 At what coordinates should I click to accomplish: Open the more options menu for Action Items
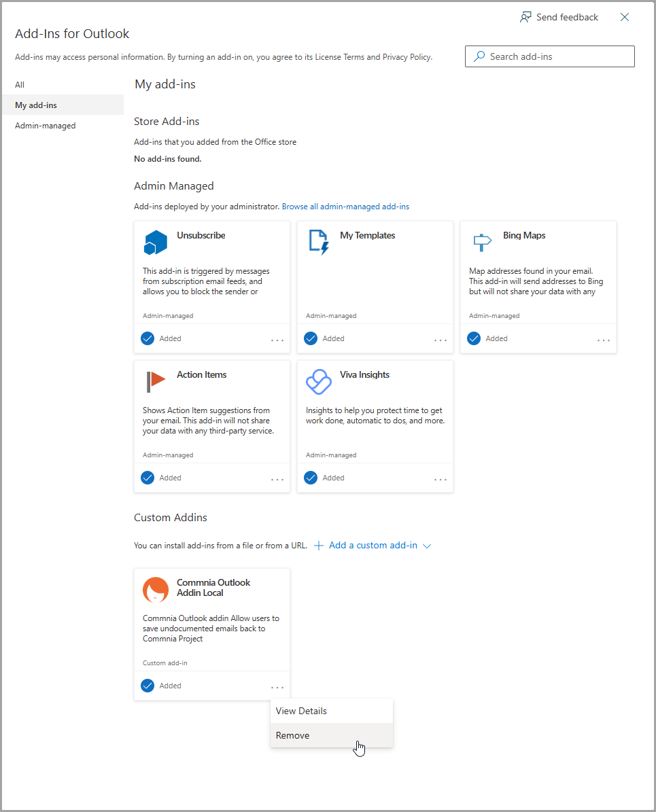(277, 480)
